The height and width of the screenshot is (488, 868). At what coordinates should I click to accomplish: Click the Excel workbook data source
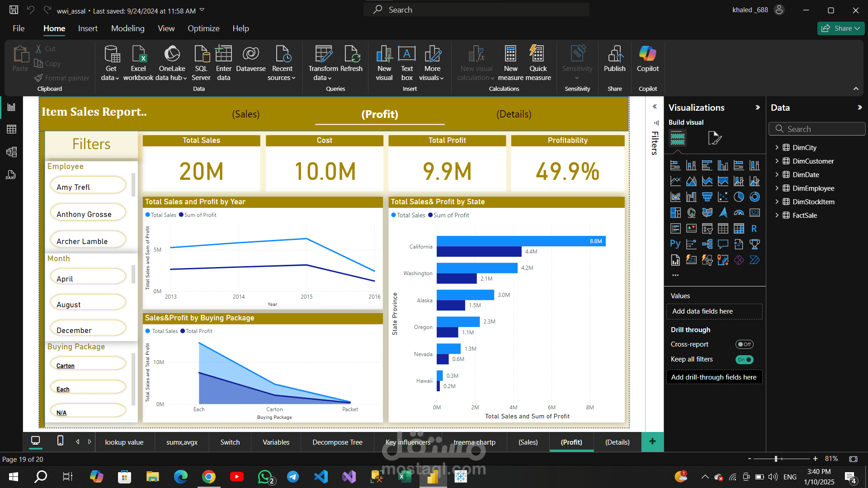click(138, 63)
